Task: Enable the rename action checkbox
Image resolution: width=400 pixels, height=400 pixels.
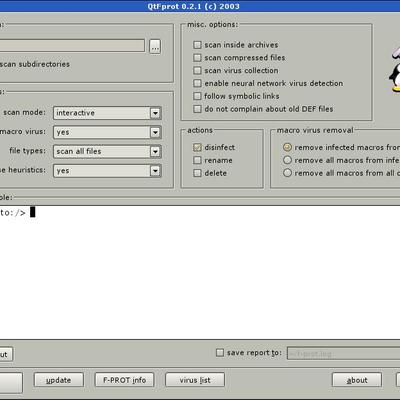Action: tap(197, 160)
